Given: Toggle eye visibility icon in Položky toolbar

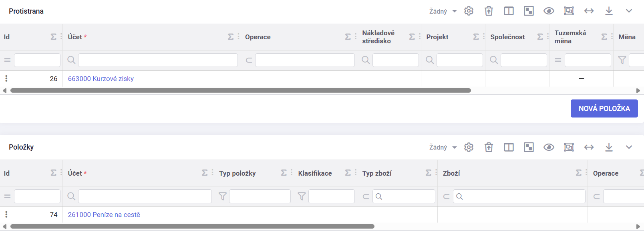Looking at the screenshot, I should 549,147.
